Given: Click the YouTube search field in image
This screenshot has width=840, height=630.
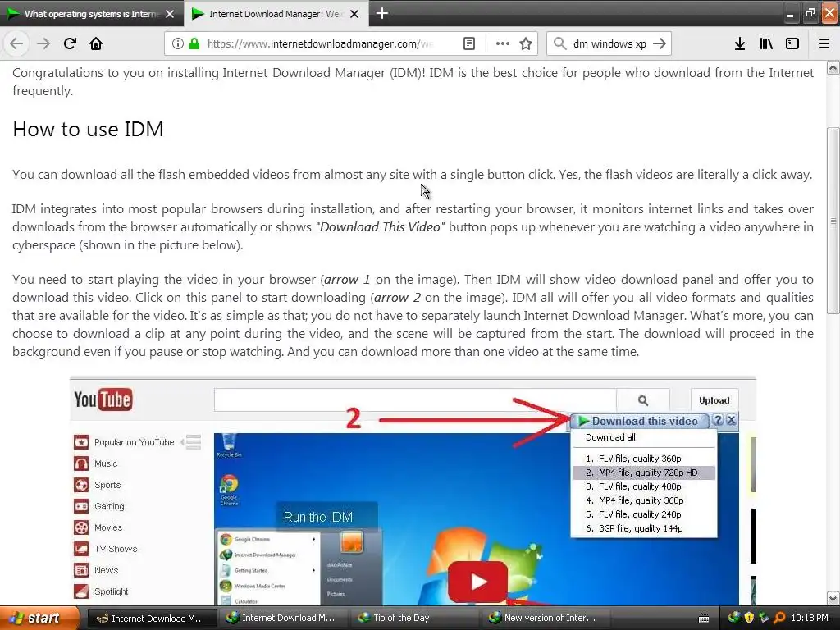Looking at the screenshot, I should pyautogui.click(x=415, y=400).
